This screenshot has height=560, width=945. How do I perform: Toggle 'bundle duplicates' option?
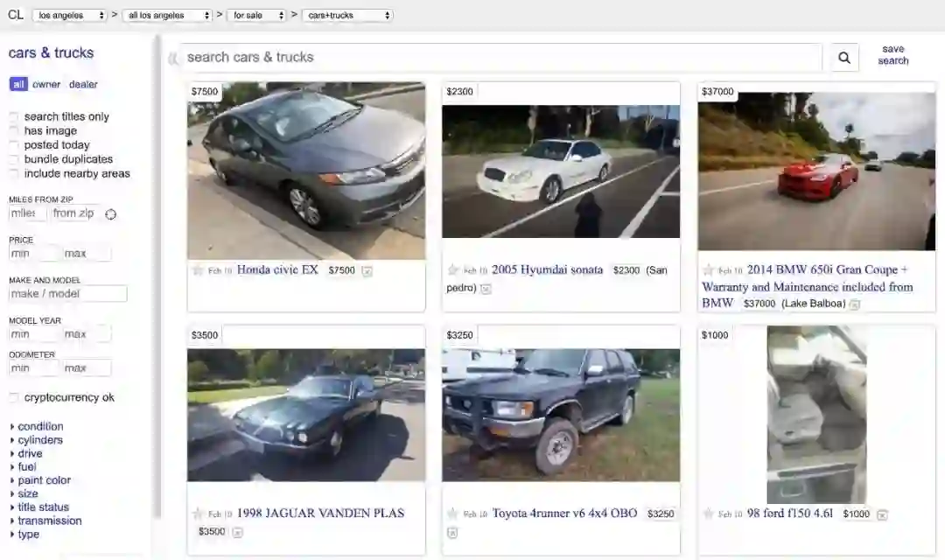click(x=13, y=159)
